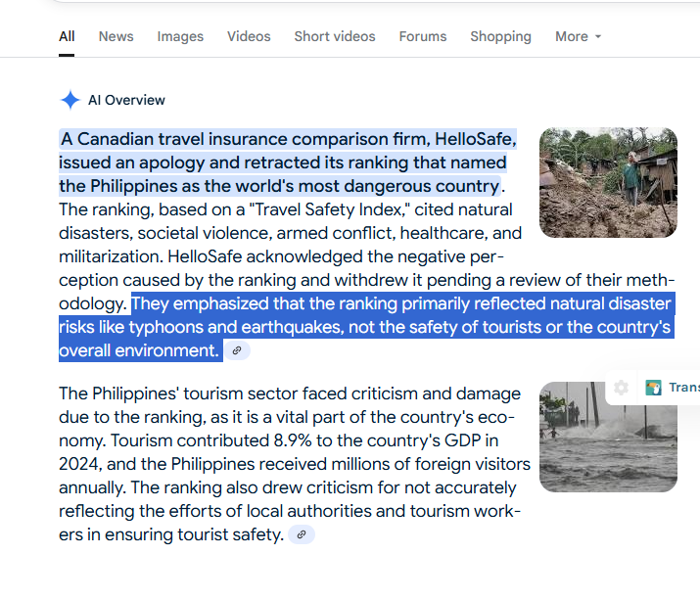Open the All results tab
Image resolution: width=700 pixels, height=601 pixels.
[x=67, y=36]
